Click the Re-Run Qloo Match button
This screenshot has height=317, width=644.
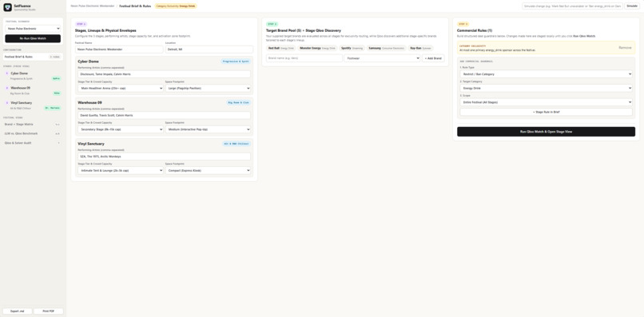tap(33, 38)
